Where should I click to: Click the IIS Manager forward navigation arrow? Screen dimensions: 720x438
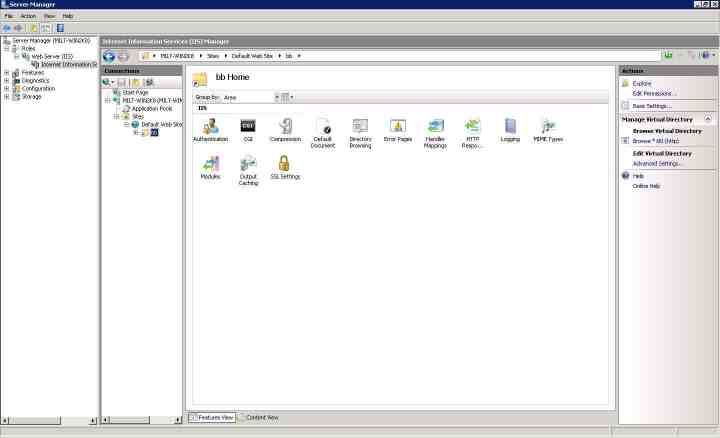(x=123, y=56)
